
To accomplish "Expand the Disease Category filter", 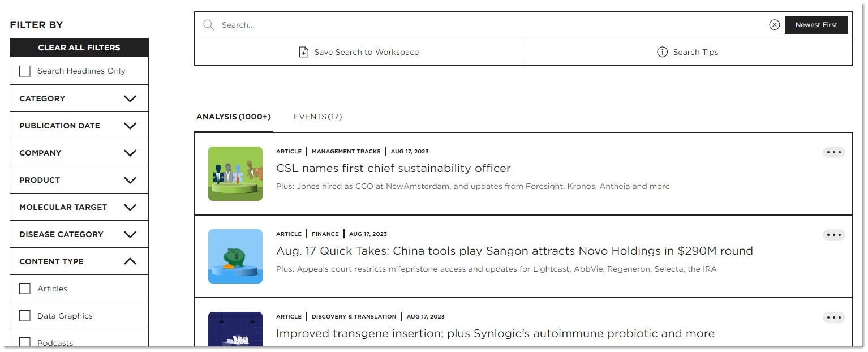I will (79, 234).
